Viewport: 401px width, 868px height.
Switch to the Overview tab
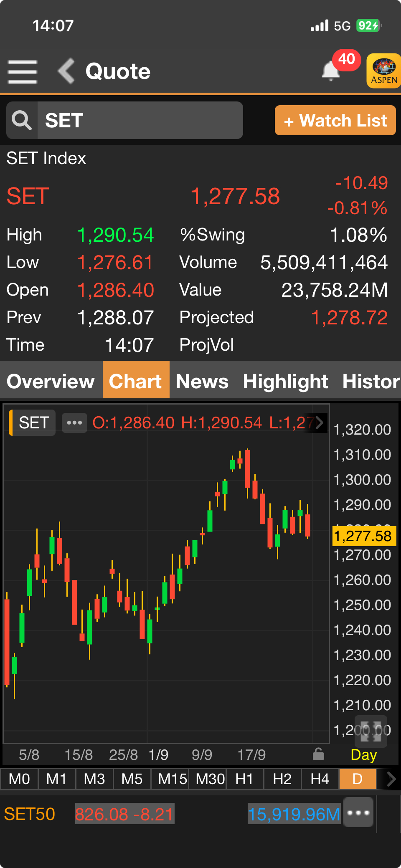[x=51, y=381]
